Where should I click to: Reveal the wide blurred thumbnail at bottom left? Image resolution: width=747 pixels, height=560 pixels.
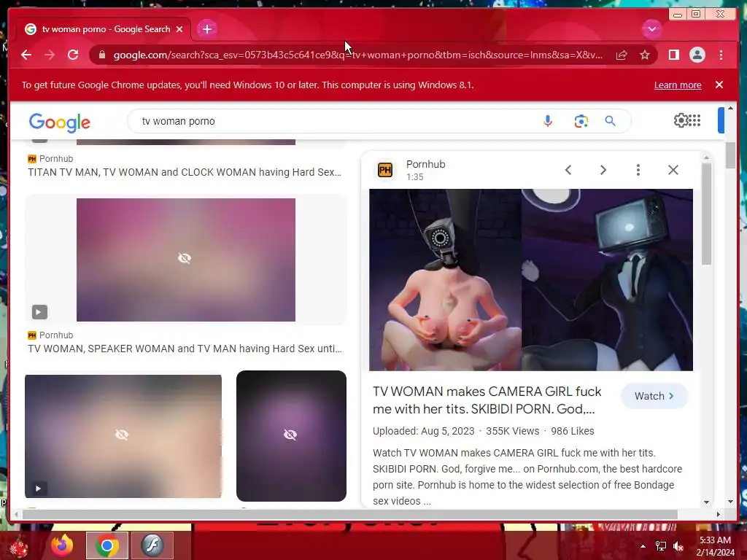coord(123,436)
